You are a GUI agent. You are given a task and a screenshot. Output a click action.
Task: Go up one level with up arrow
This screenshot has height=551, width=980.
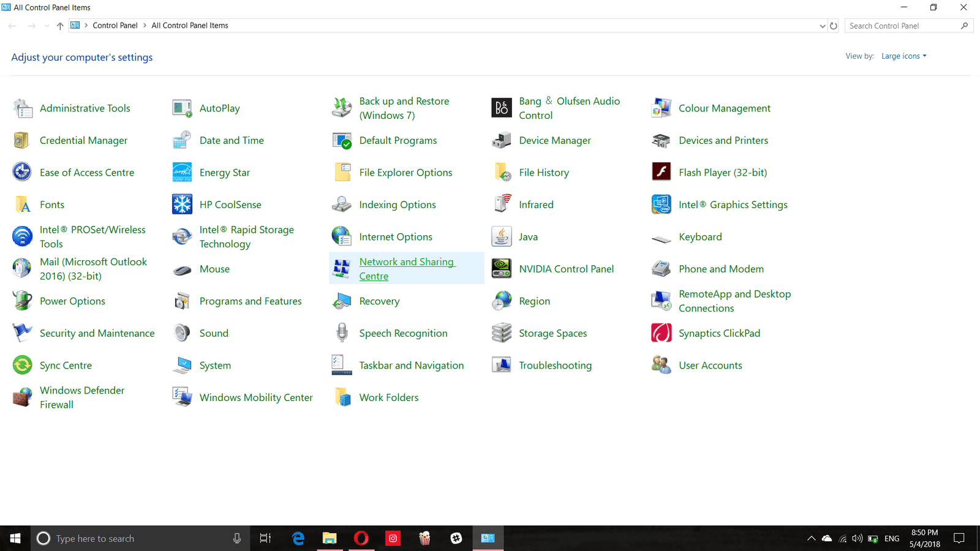point(60,26)
